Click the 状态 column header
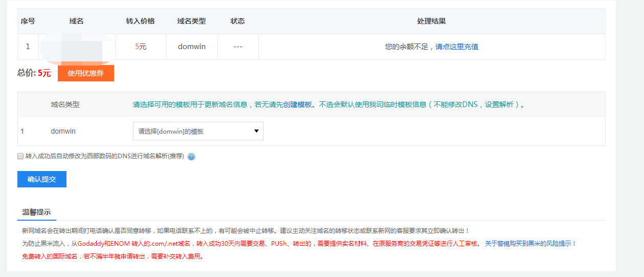The image size is (644, 277). pyautogui.click(x=237, y=21)
